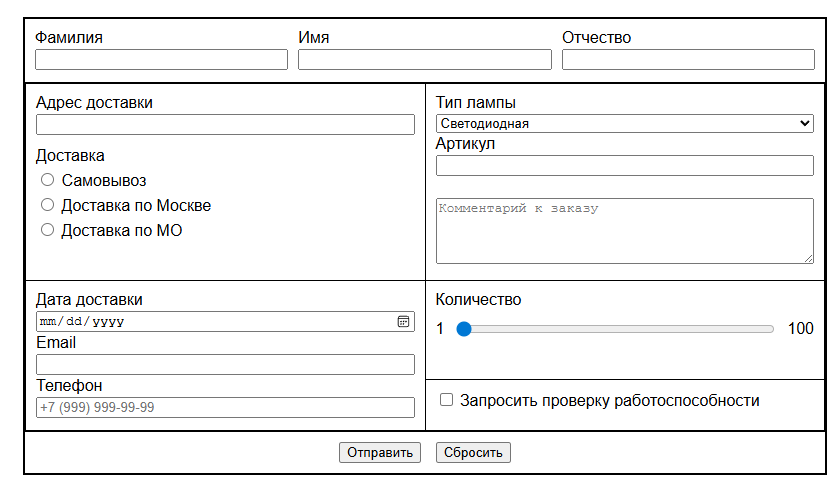Image resolution: width=840 pixels, height=493 pixels.
Task: Select Доставка по МО delivery option
Action: coord(47,230)
